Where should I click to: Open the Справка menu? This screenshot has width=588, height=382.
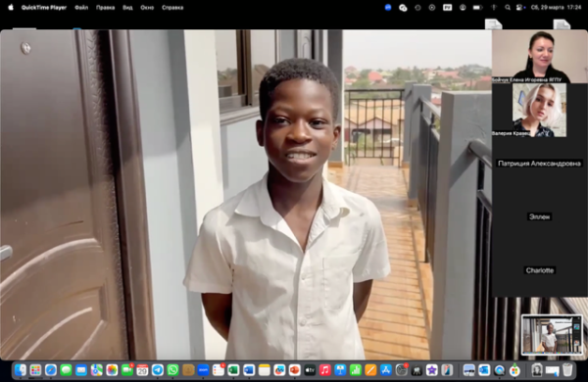tap(172, 8)
